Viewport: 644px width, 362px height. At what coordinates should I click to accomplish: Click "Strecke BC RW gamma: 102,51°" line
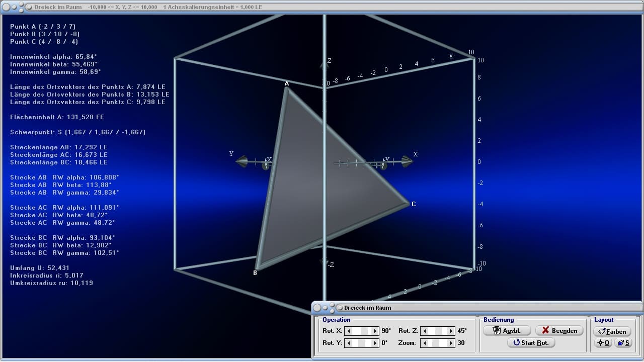(x=64, y=252)
